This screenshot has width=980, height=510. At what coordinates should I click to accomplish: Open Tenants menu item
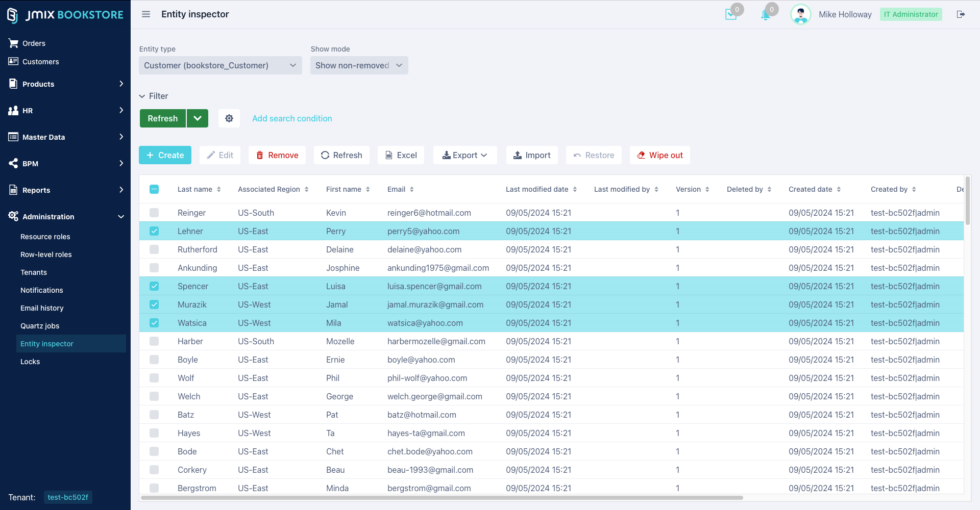coord(34,272)
